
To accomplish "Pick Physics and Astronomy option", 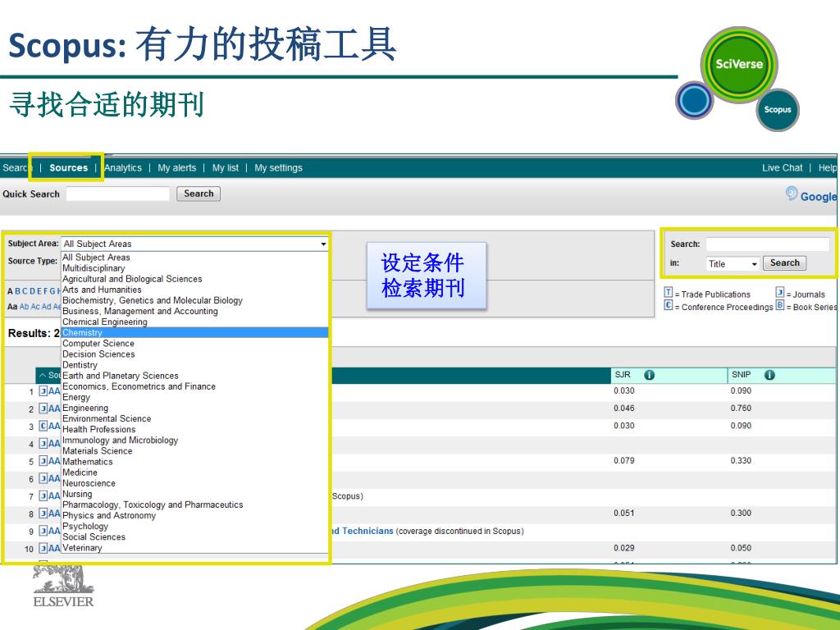I will click(194, 515).
